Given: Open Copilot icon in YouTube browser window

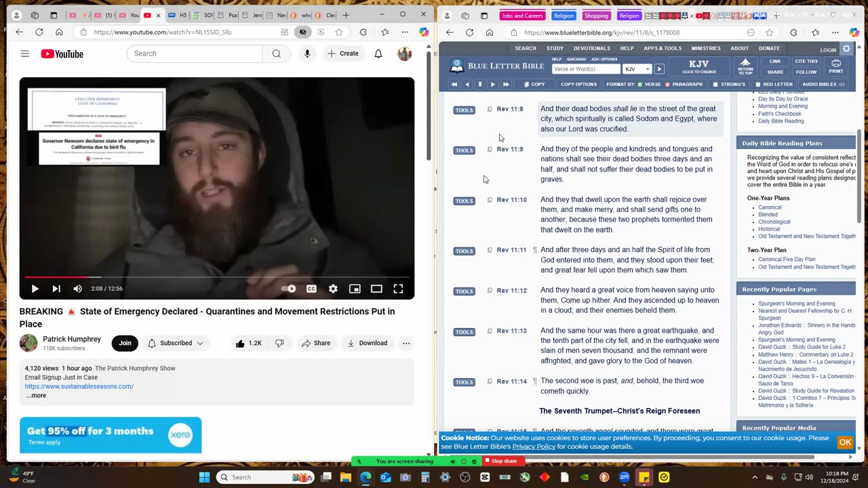Looking at the screenshot, I should 424,32.
